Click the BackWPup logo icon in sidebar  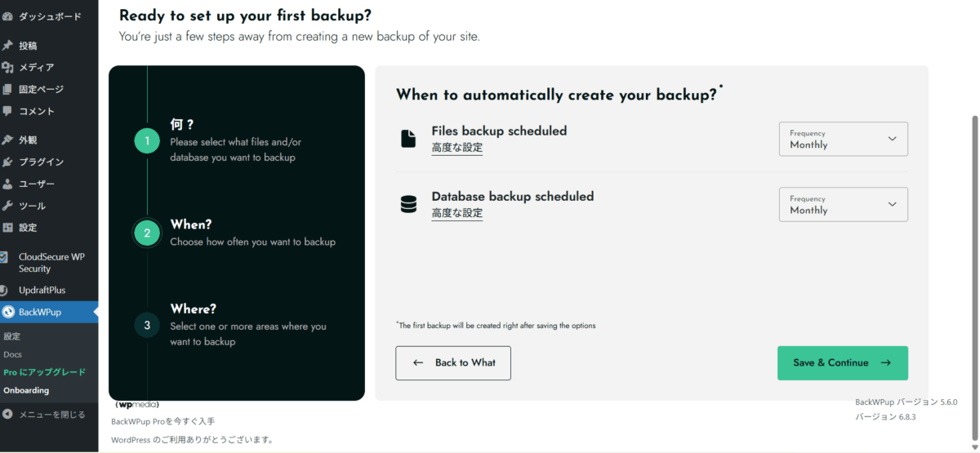[x=8, y=311]
